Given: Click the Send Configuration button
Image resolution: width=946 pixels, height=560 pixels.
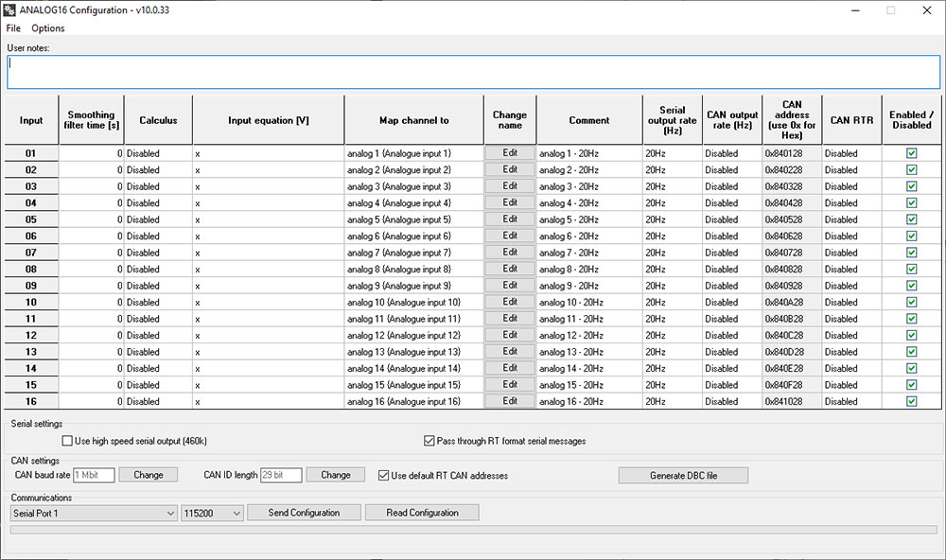Looking at the screenshot, I should click(x=304, y=513).
